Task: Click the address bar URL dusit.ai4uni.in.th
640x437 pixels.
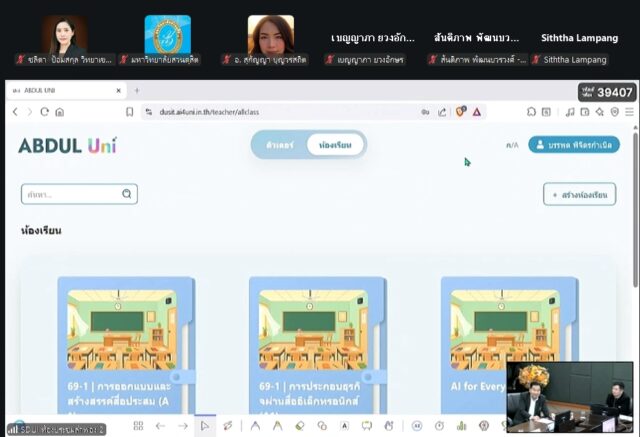Action: click(x=209, y=112)
